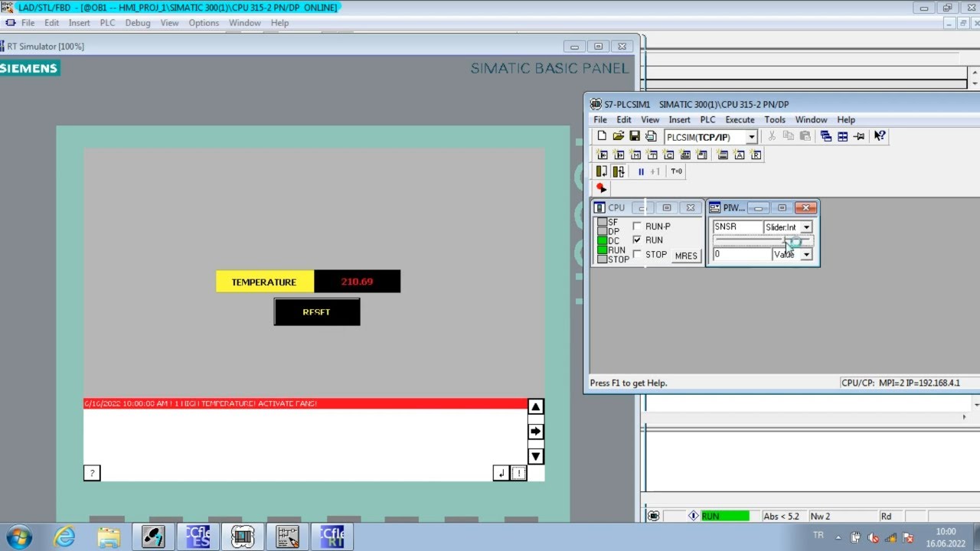Screen dimensions: 980x551
Task: Toggle Always On Top pin icon
Action: 859,136
